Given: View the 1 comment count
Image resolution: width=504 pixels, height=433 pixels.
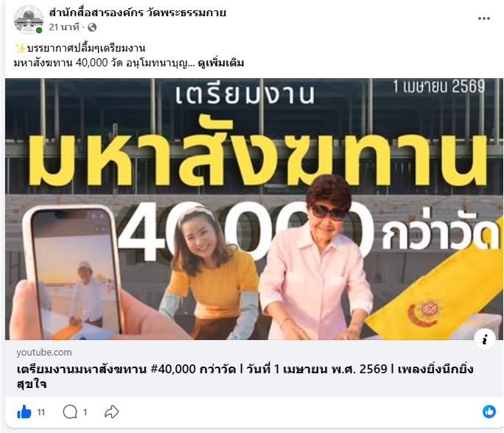Looking at the screenshot, I should pyautogui.click(x=85, y=412).
